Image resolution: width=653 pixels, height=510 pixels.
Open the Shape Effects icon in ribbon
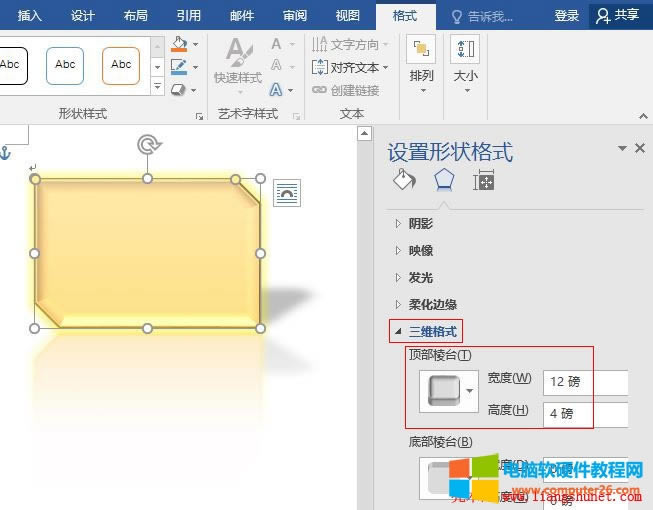179,90
